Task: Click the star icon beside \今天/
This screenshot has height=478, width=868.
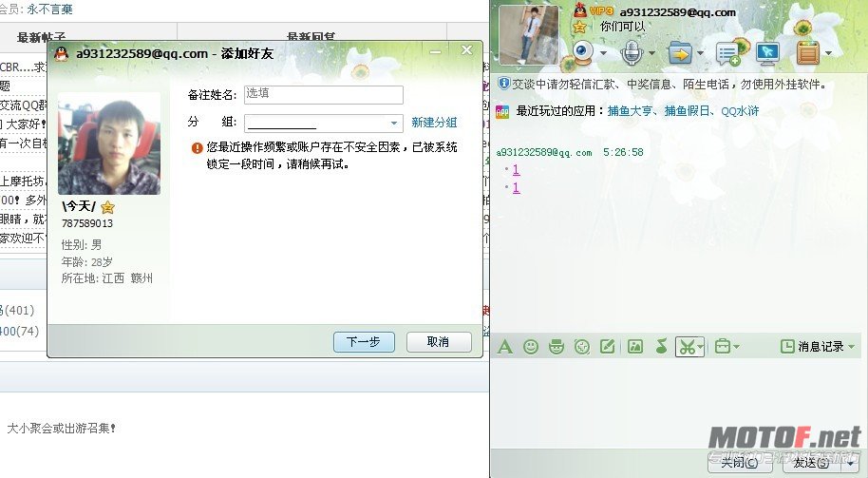Action: tap(107, 207)
